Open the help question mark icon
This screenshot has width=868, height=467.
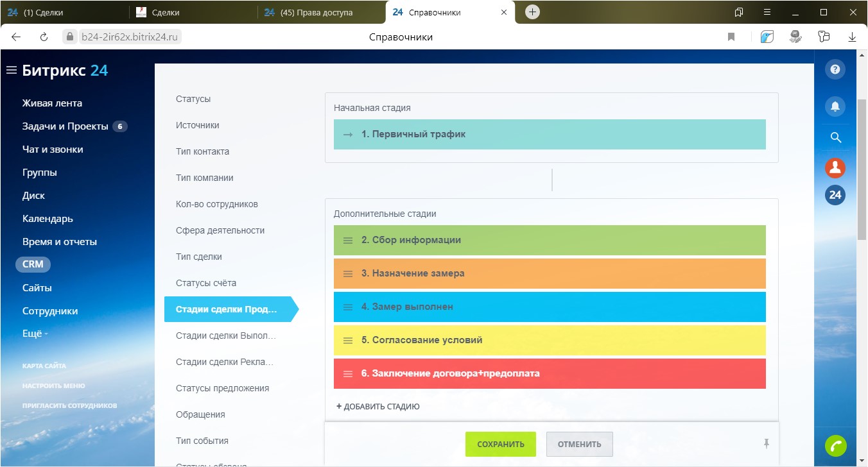[x=835, y=69]
